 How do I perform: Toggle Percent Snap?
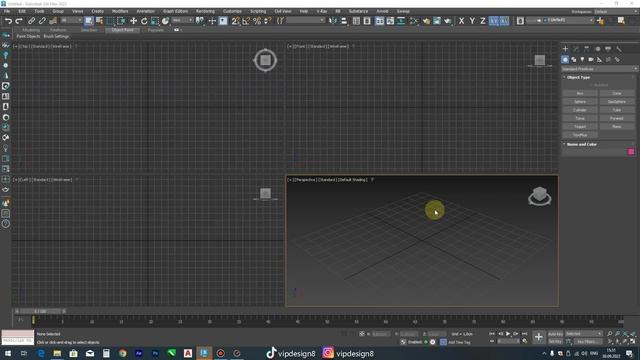[257, 21]
